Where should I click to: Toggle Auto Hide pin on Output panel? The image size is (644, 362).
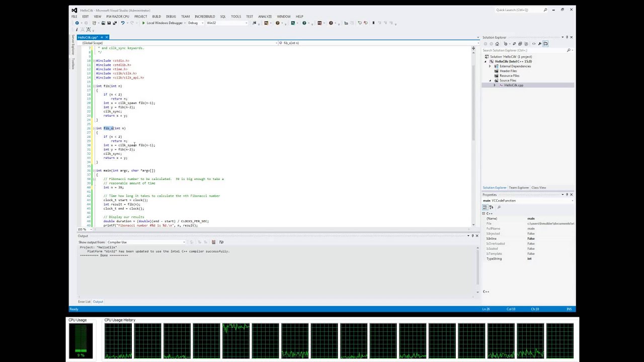(x=472, y=236)
